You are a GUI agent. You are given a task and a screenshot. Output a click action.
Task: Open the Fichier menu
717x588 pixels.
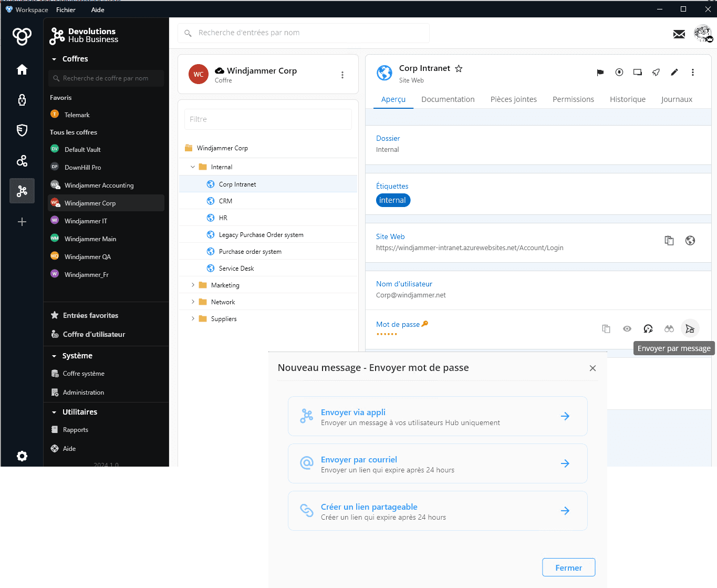coord(66,10)
